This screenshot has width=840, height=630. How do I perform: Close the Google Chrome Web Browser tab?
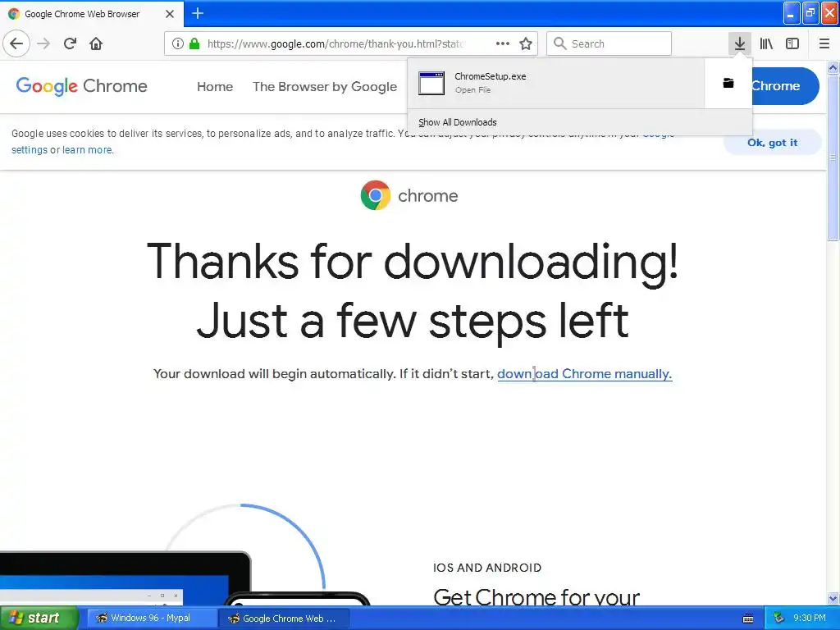coord(169,14)
